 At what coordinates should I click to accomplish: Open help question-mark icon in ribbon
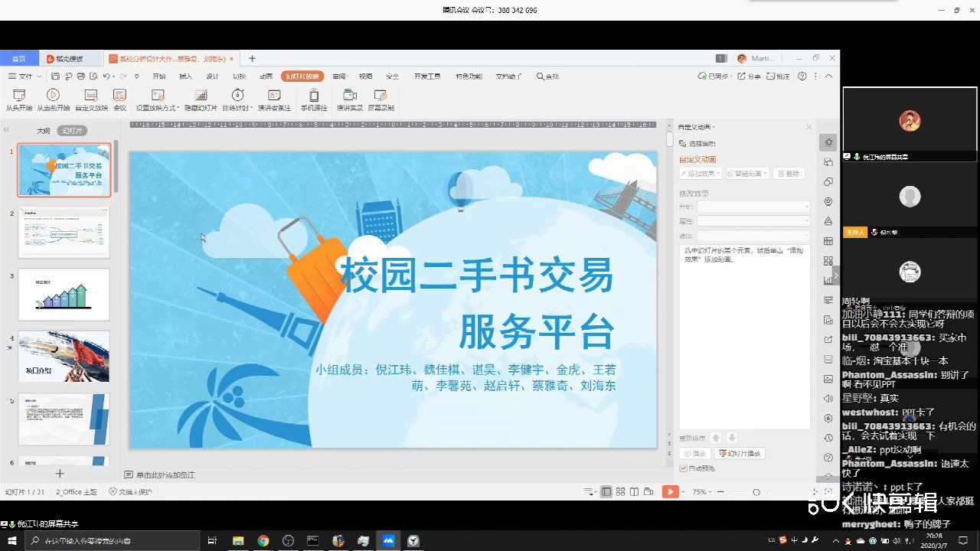(x=802, y=77)
